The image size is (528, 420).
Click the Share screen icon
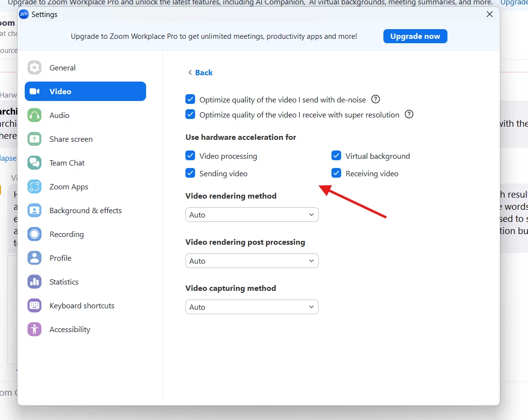pyautogui.click(x=34, y=139)
